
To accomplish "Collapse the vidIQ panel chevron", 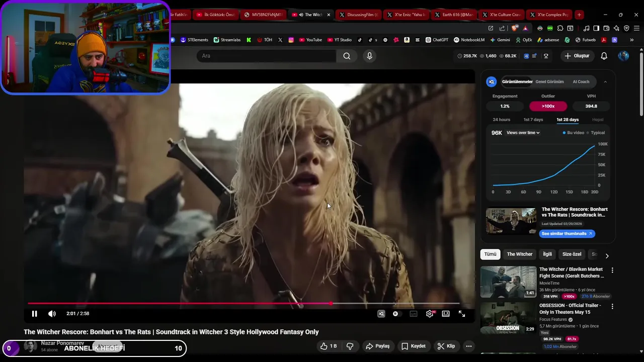I will [605, 81].
